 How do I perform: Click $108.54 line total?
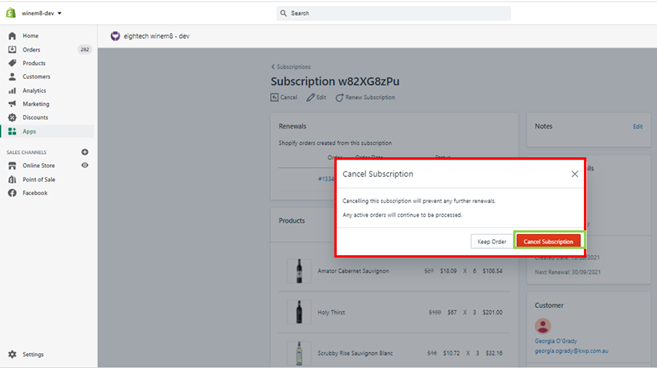pyautogui.click(x=492, y=271)
